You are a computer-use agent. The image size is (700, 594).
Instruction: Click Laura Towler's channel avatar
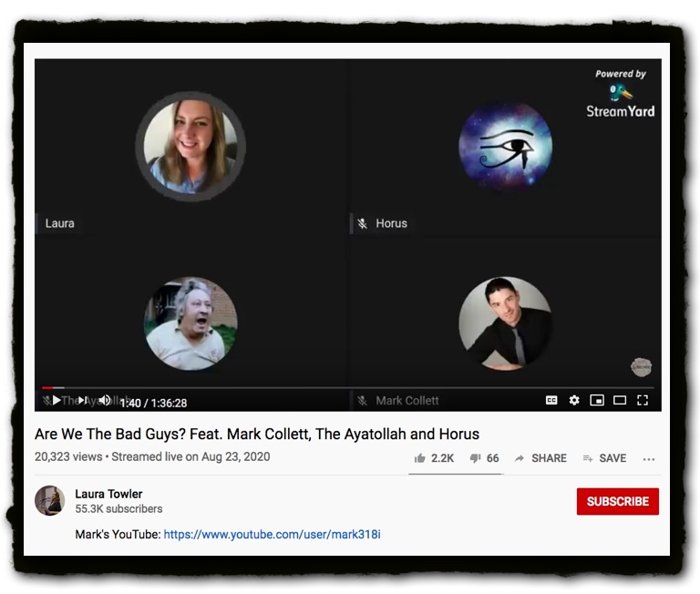(x=49, y=501)
